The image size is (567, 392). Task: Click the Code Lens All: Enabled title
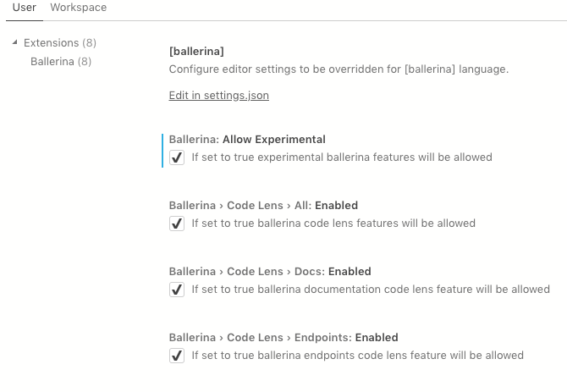coord(263,205)
